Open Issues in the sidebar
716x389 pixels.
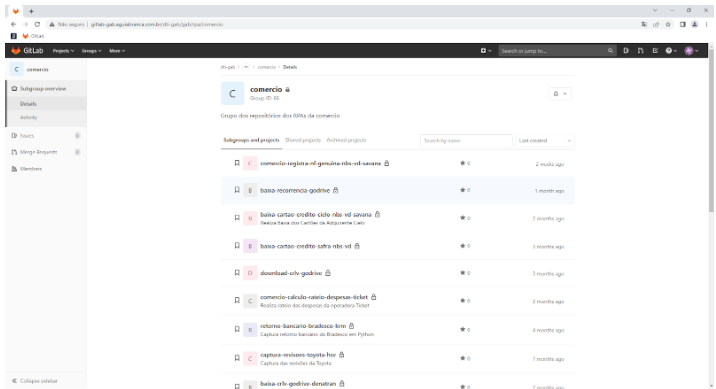tap(27, 136)
